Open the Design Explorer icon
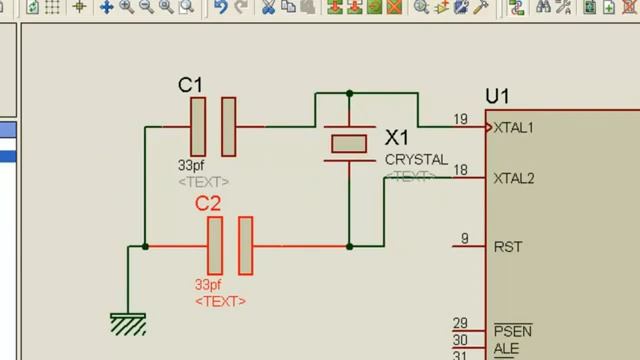Screen dimensions: 640x360 (589, 7)
